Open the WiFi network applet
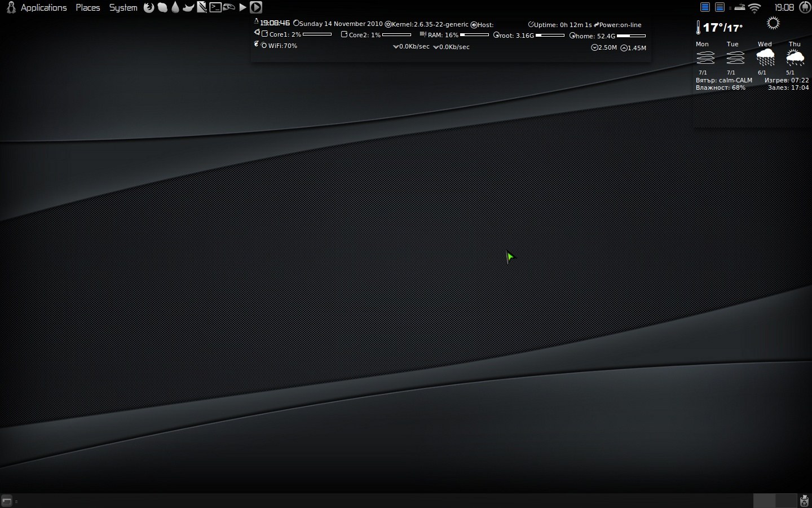The width and height of the screenshot is (812, 508). click(754, 8)
